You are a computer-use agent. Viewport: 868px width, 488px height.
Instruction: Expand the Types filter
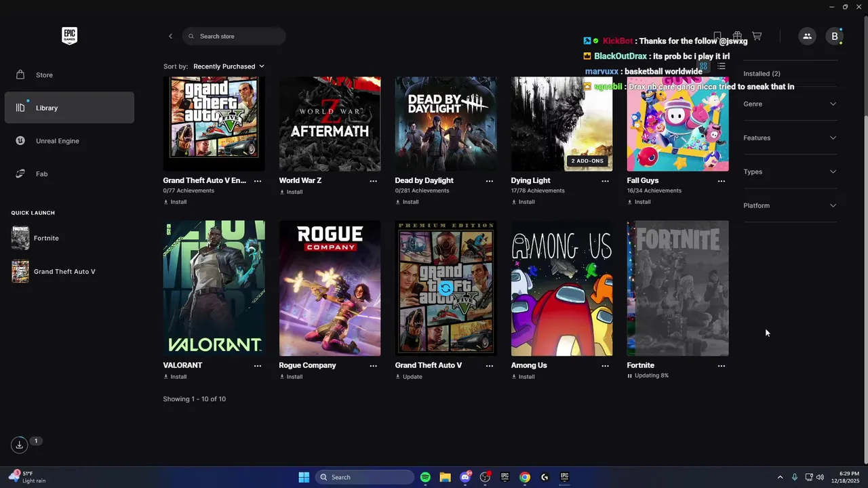point(790,171)
